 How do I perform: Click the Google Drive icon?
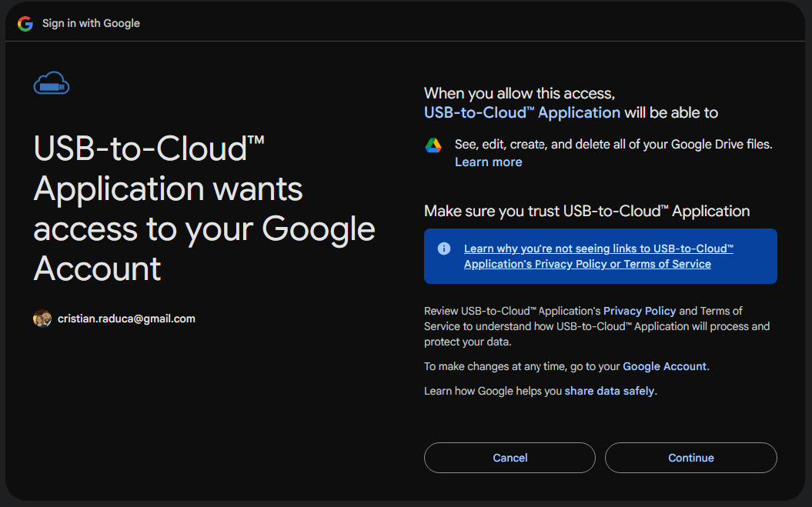pyautogui.click(x=433, y=145)
